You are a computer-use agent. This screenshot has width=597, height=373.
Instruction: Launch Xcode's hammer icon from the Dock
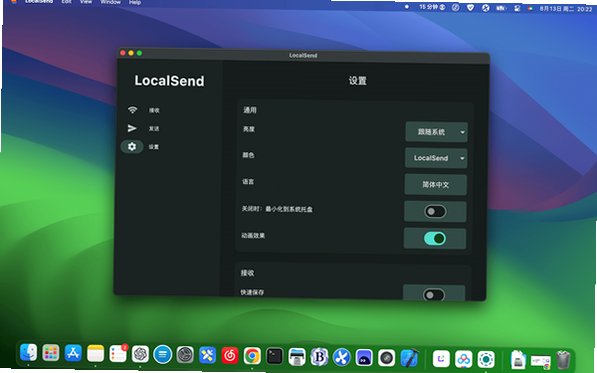tap(409, 358)
